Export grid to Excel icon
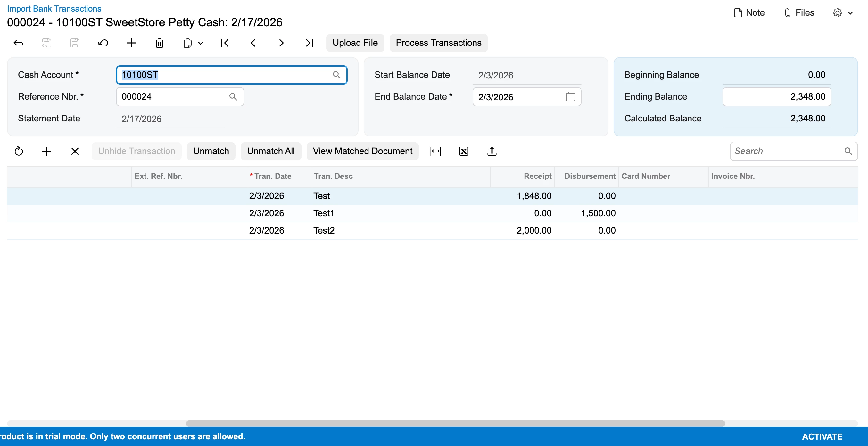Screen dimensions: 868x446 pyautogui.click(x=464, y=151)
